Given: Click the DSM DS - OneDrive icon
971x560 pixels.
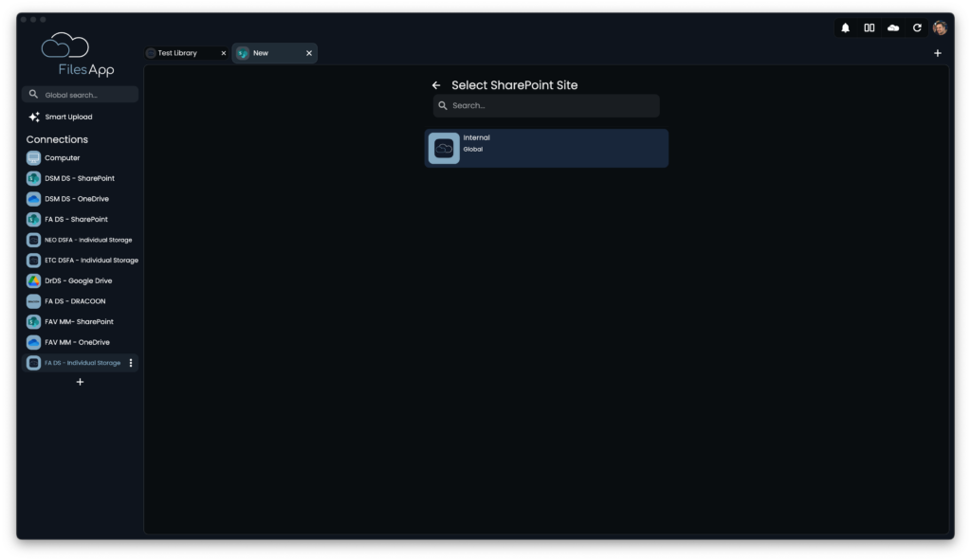Looking at the screenshot, I should click(x=33, y=199).
